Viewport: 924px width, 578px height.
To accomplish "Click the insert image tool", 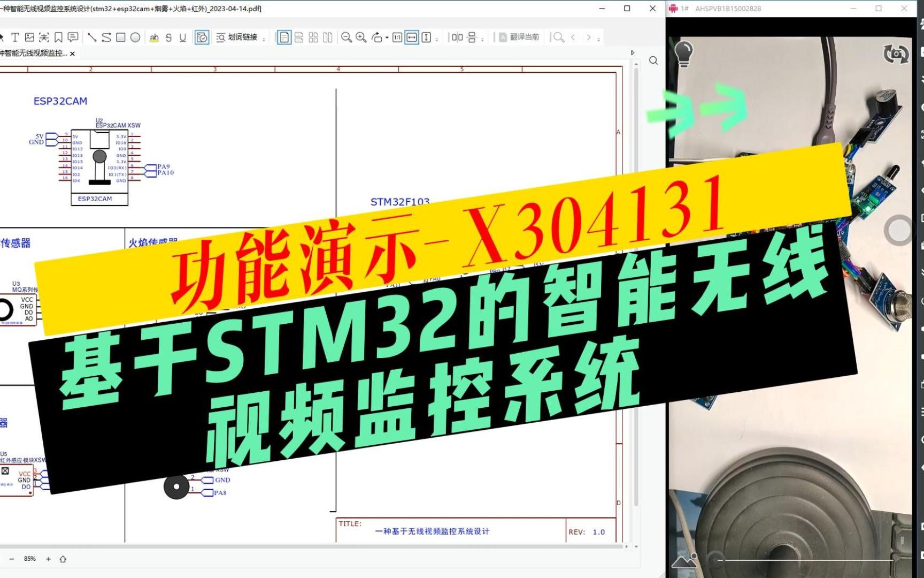I will (29, 37).
